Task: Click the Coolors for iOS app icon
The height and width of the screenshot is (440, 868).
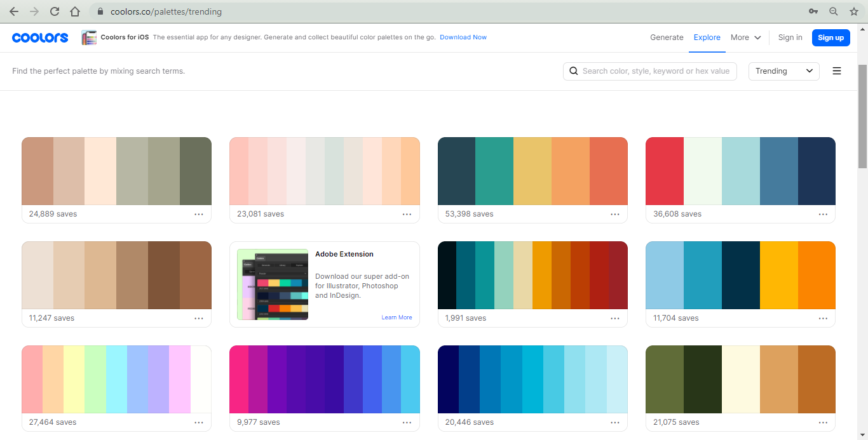Action: pos(89,37)
